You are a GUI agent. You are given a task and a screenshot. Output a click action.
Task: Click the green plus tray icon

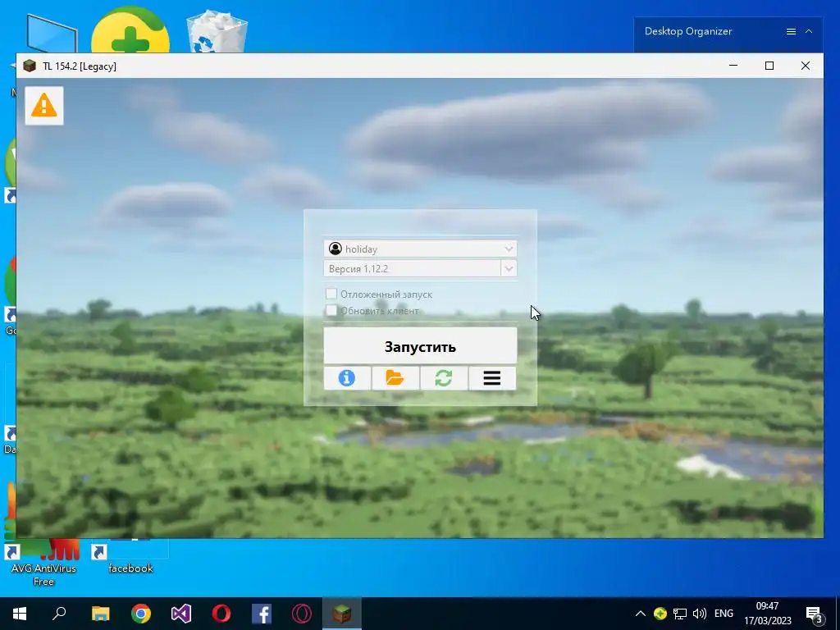tap(660, 614)
